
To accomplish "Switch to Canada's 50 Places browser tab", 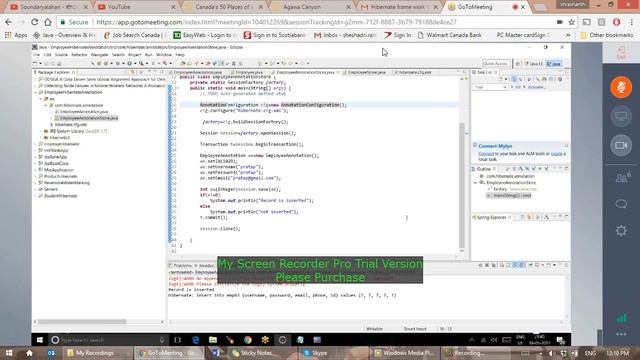I will [223, 7].
